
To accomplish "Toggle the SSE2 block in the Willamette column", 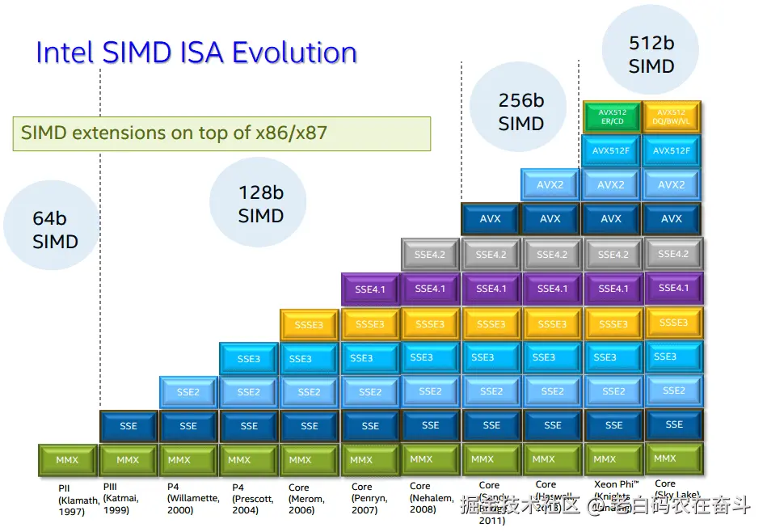I will 188,392.
